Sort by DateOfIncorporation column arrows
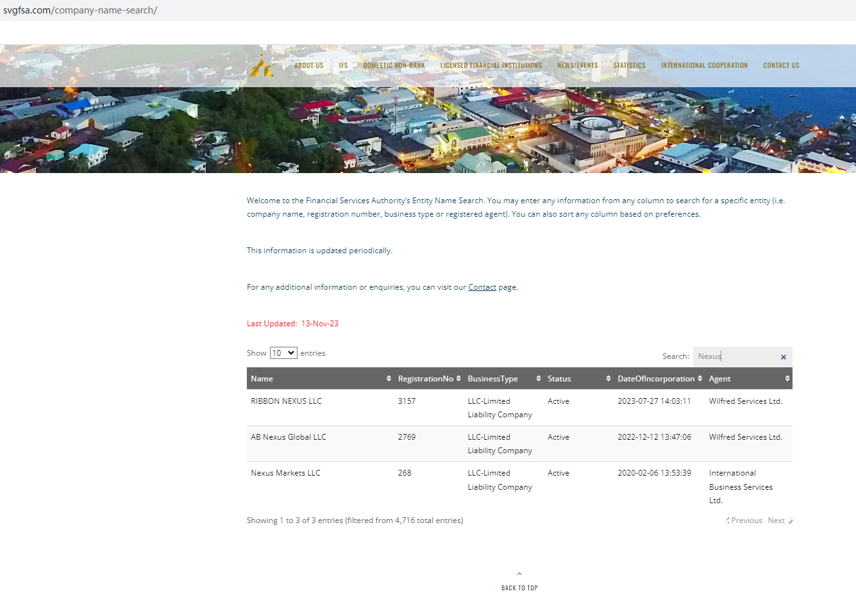 700,379
